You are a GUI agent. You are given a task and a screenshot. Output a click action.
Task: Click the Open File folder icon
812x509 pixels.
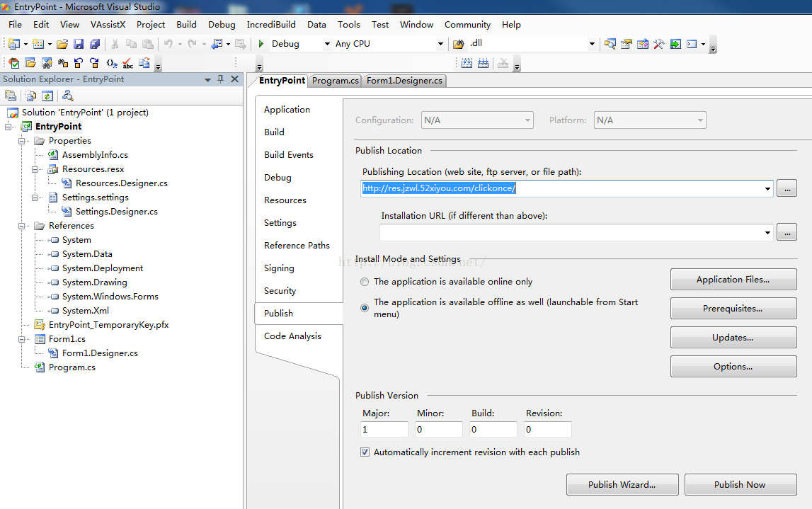[62, 44]
